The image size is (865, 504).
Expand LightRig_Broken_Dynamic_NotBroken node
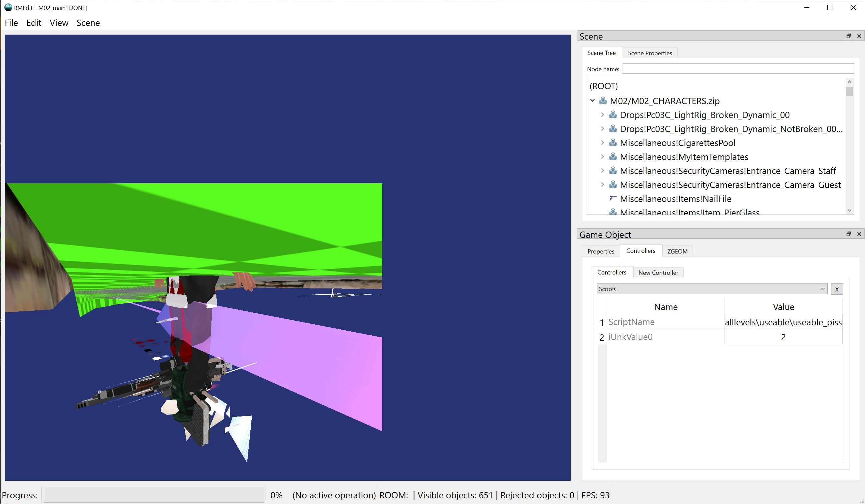pos(602,129)
